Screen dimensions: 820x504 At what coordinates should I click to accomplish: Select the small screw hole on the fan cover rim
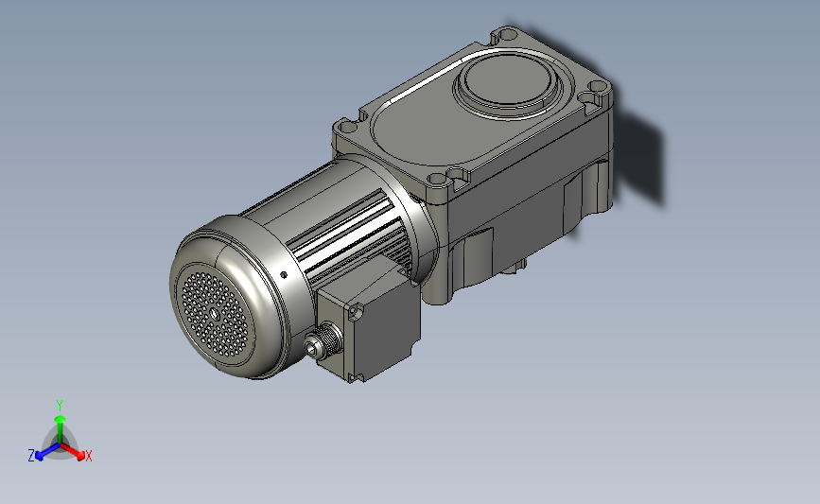click(284, 274)
